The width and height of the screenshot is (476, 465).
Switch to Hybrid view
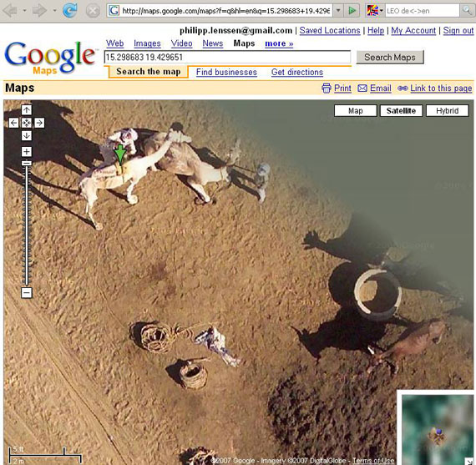447,111
